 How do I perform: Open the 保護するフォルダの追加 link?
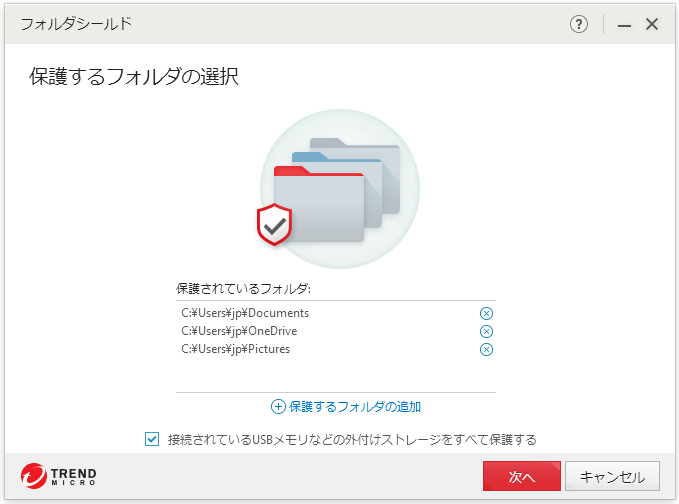(x=354, y=407)
